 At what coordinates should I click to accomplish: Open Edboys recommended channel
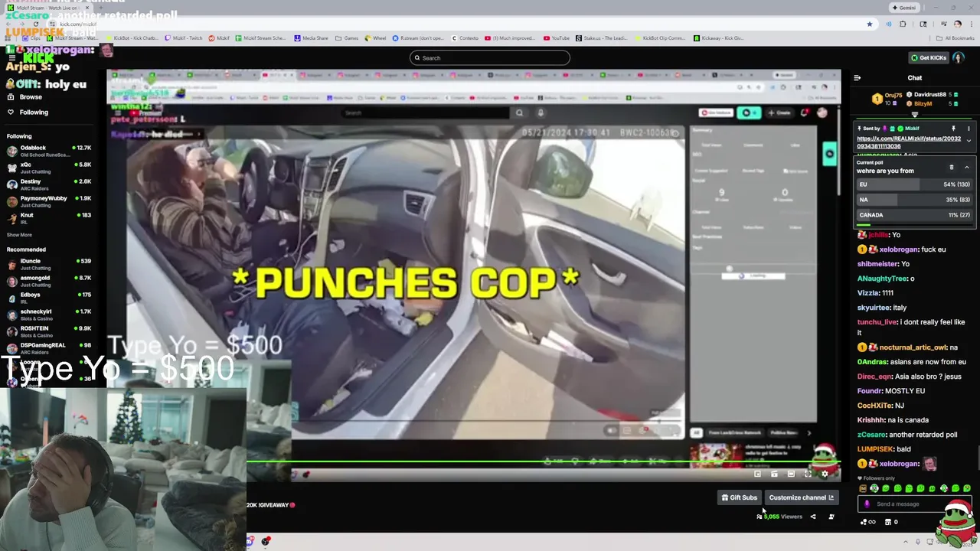48,298
